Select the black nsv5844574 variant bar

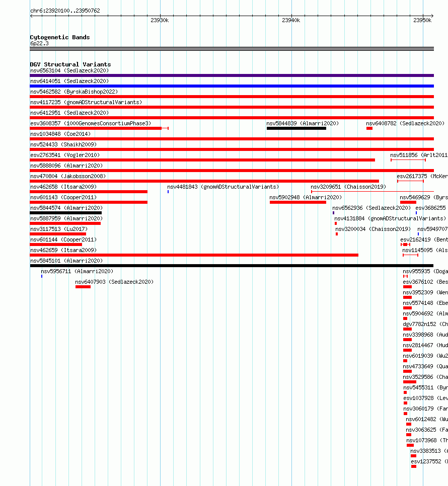coord(66,213)
